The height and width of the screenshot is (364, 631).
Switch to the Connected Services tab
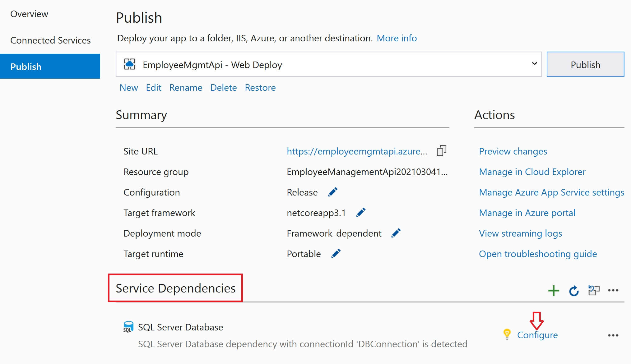(x=50, y=40)
